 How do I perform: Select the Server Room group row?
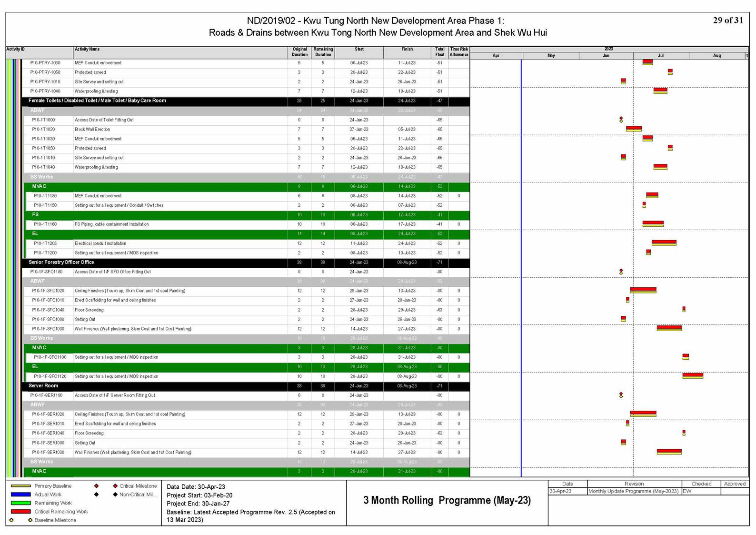pyautogui.click(x=246, y=386)
